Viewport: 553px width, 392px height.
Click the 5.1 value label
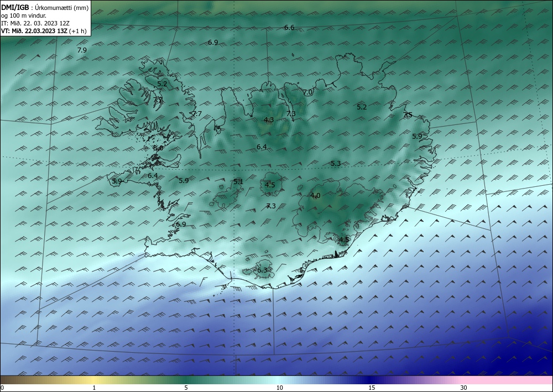coord(238,182)
